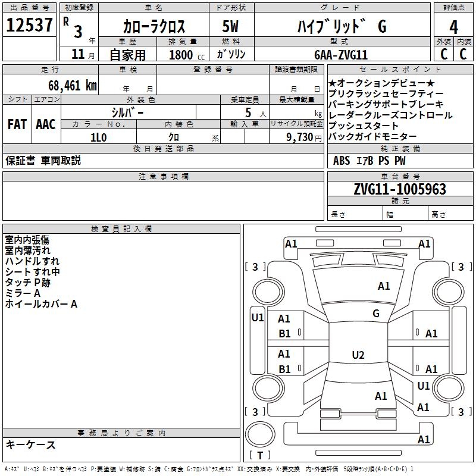
Task: Click the color number 1L0
Action: pos(99,137)
